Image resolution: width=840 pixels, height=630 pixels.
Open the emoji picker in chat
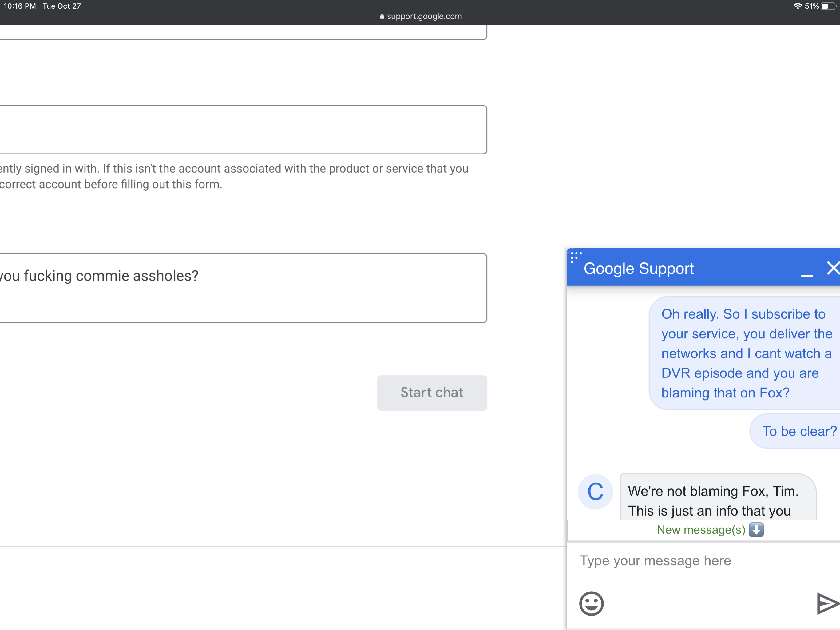coord(591,603)
